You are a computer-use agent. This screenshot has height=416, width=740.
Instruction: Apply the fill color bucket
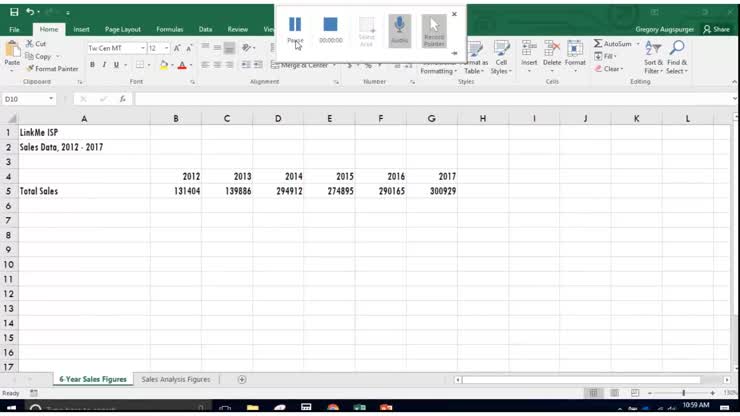pos(164,65)
